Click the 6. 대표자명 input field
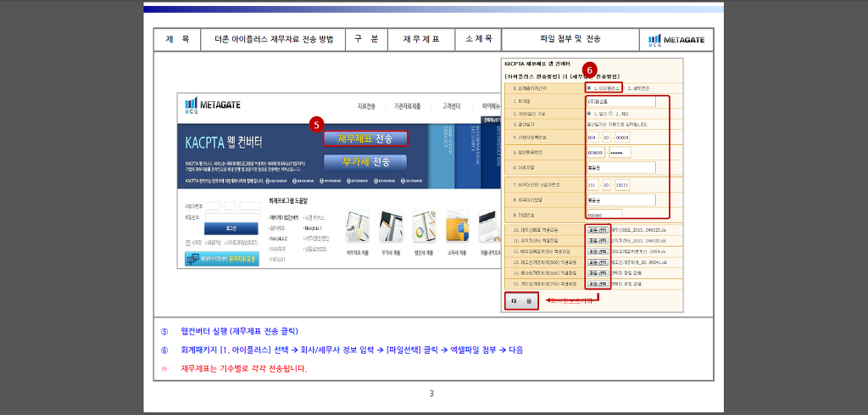 click(620, 167)
